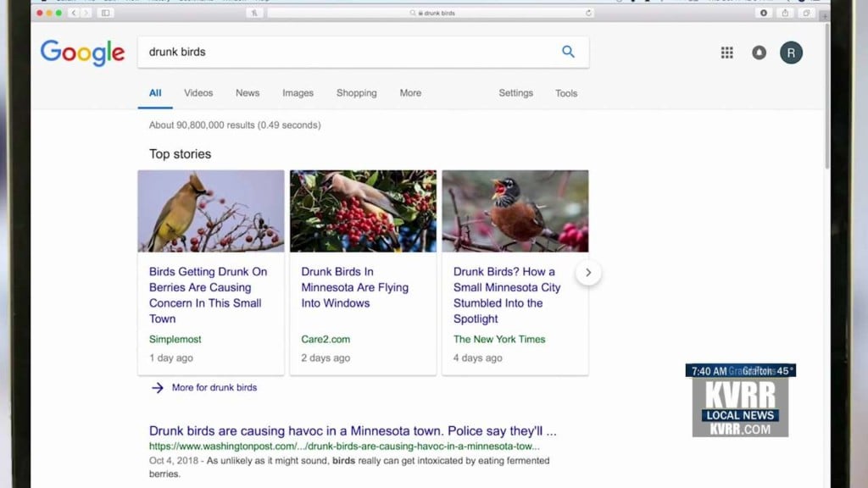
Task: Reload the page in Safari
Action: pos(588,13)
